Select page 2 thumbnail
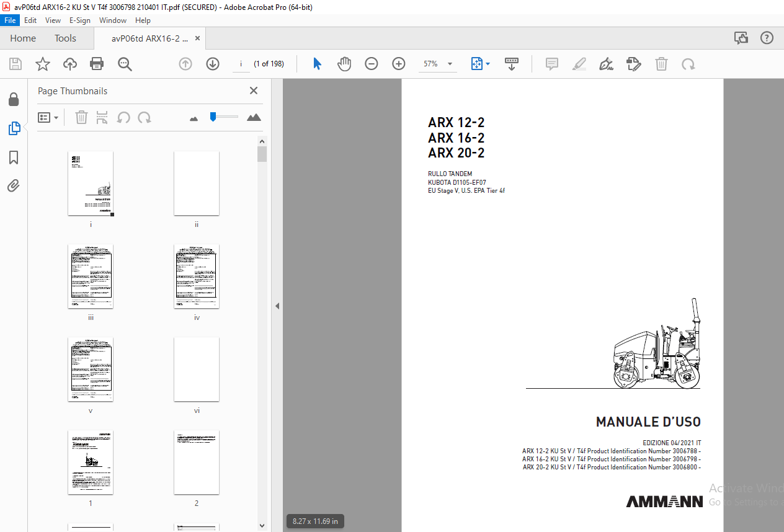Screen dimensions: 784x532 click(197, 463)
